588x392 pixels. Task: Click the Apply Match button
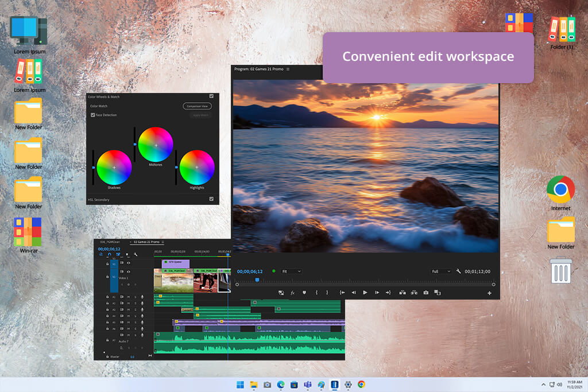[x=200, y=115]
